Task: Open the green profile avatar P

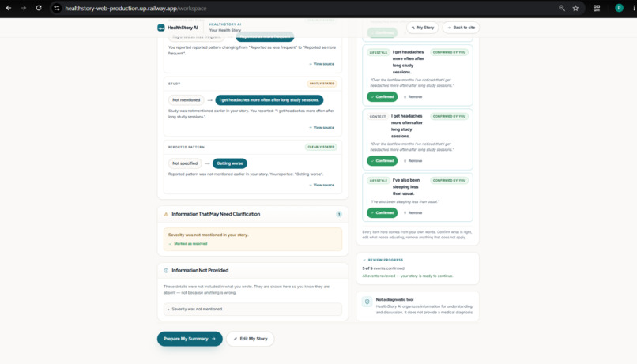Action: click(x=619, y=8)
